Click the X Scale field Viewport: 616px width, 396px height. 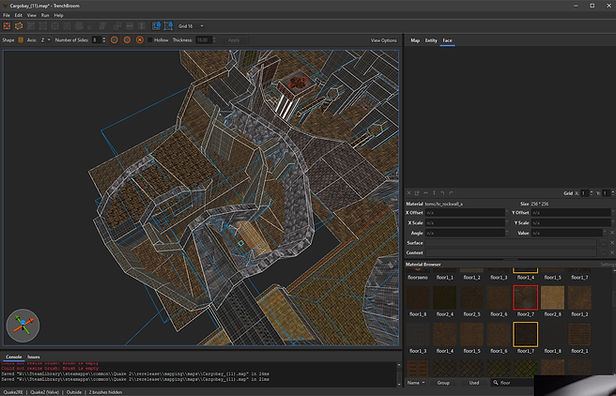tap(465, 223)
